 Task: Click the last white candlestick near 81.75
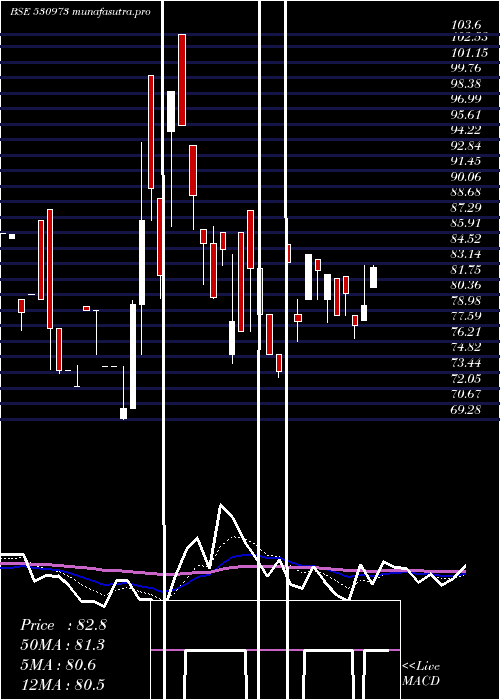(x=374, y=277)
